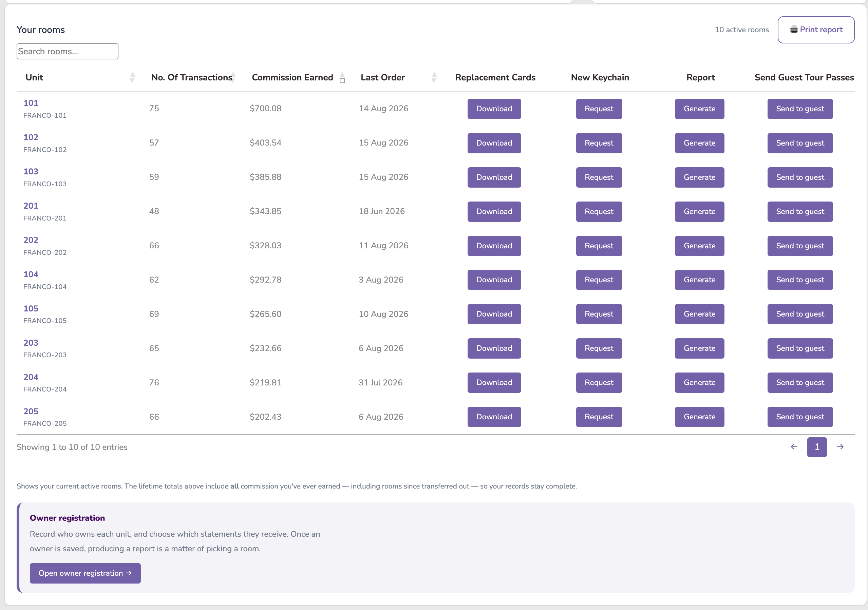The width and height of the screenshot is (868, 610).
Task: Generate report for unit 105
Action: point(699,314)
